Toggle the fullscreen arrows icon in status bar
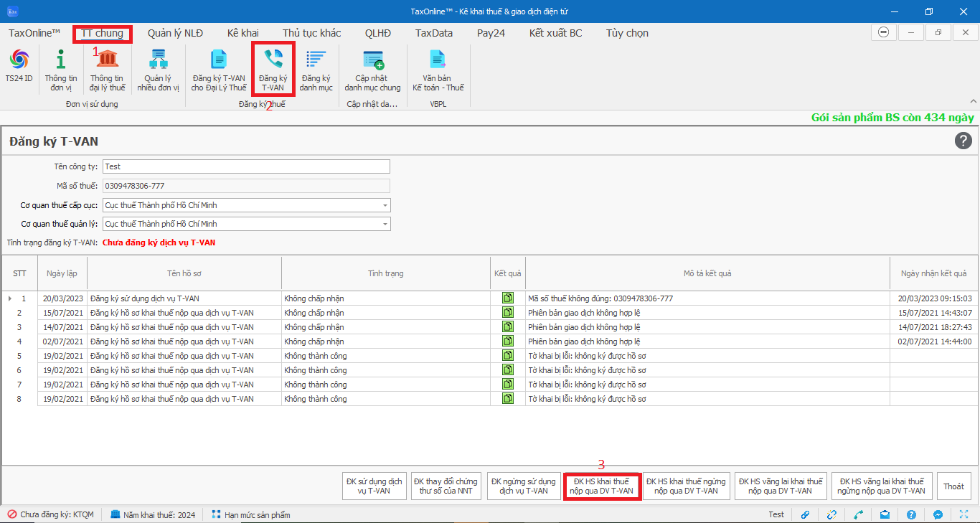980x523 pixels. pos(964,514)
